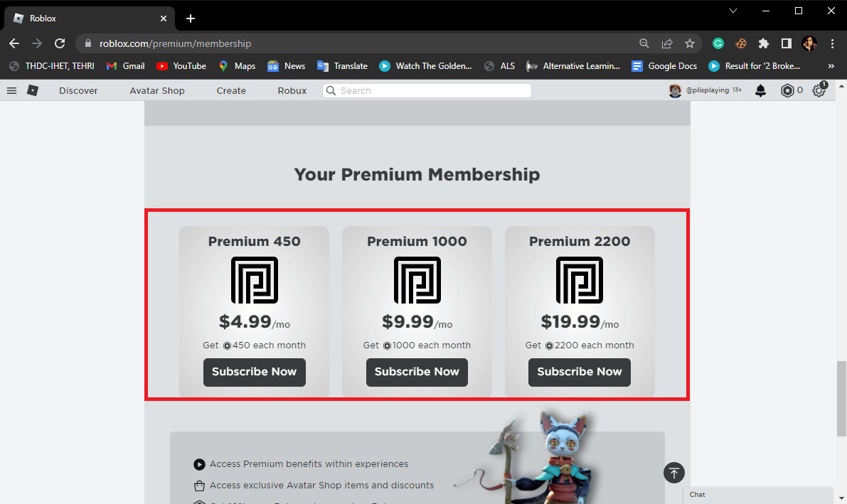Subscribe to the Premium 2200 plan

pyautogui.click(x=579, y=372)
